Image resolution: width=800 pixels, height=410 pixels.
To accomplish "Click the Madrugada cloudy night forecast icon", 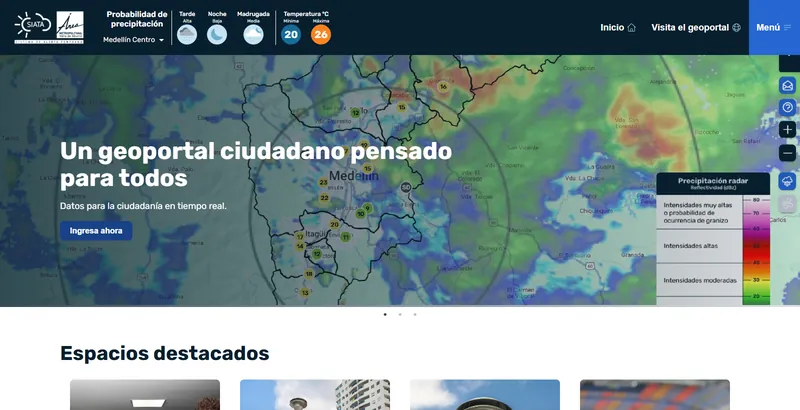I will point(253,35).
